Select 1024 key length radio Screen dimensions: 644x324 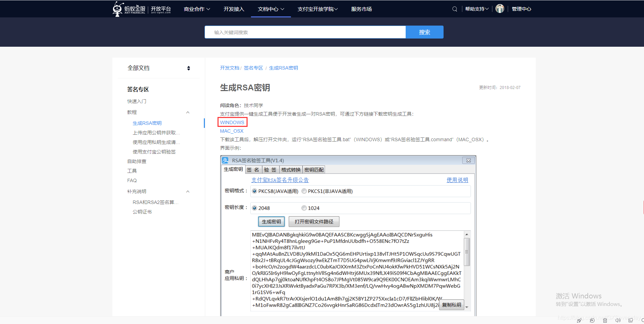pos(304,208)
